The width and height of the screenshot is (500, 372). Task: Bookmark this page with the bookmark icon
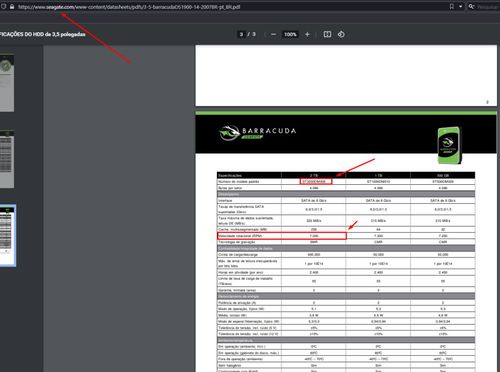(452, 7)
